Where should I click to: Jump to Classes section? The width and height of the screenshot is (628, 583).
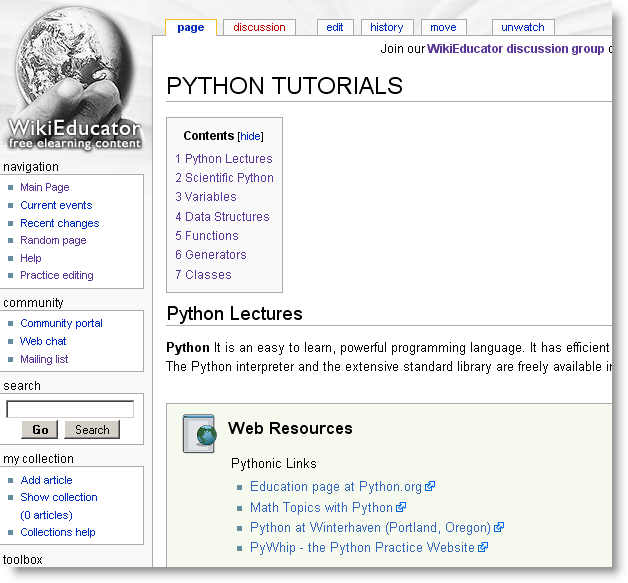203,275
